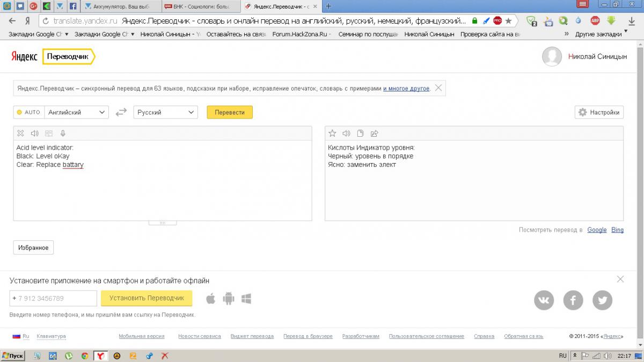Open browser downloads arrow icon
Viewport: 644px width, 362px height.
point(632,21)
